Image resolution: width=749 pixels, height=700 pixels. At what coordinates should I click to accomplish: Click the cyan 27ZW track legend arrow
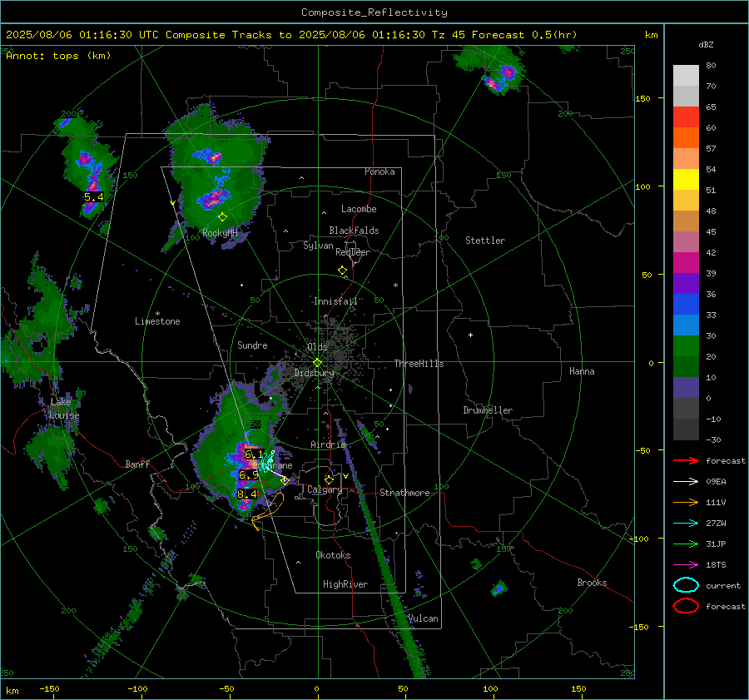point(686,524)
